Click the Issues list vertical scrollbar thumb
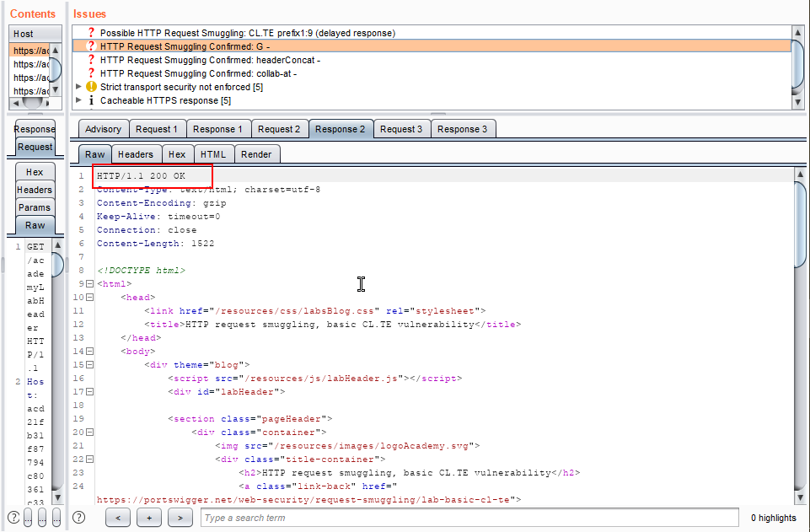This screenshot has height=532, width=810. [798, 63]
